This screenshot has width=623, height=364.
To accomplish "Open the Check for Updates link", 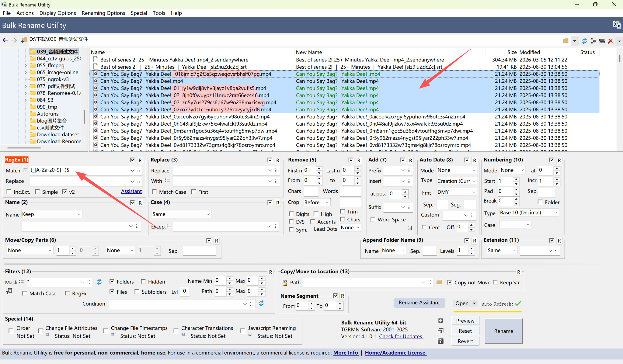I will [x=401, y=336].
